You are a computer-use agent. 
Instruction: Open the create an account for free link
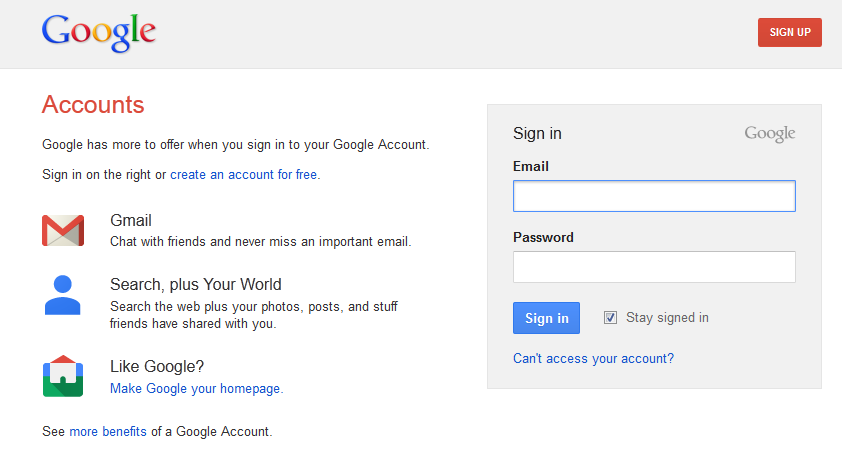tap(243, 175)
